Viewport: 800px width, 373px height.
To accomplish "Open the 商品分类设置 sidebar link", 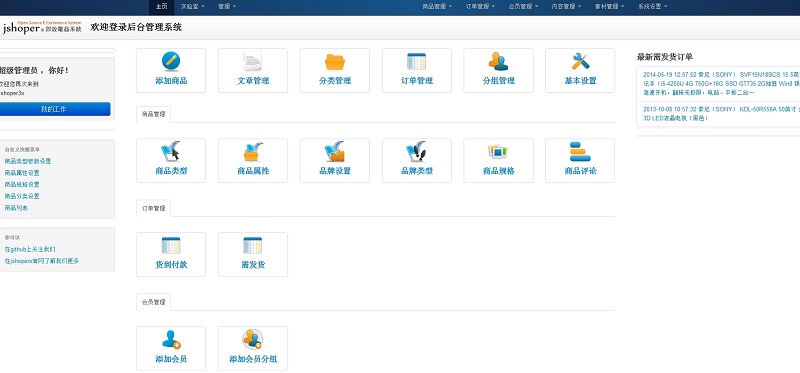I will coord(21,196).
